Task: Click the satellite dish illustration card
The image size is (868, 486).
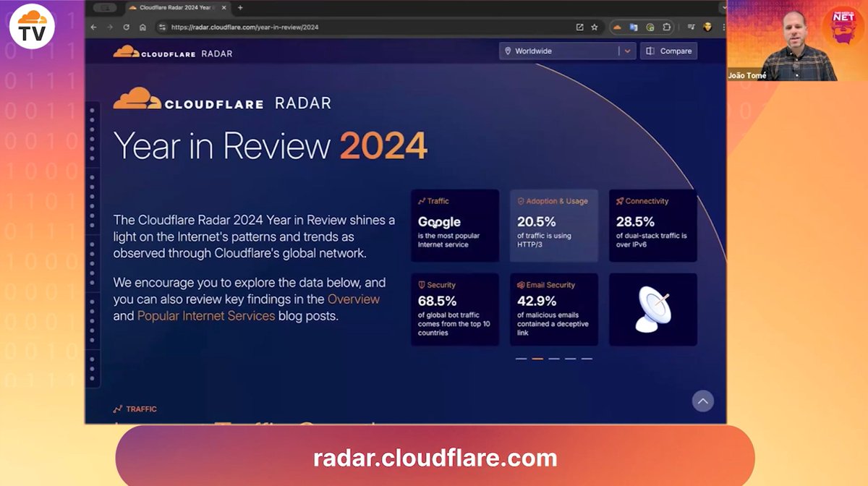Action: [x=653, y=310]
